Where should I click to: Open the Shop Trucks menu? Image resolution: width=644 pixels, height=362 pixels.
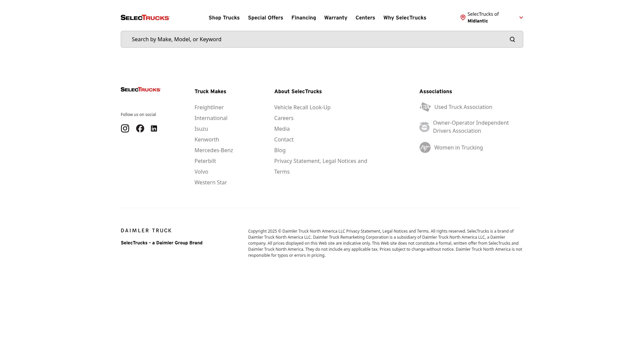pos(224,17)
